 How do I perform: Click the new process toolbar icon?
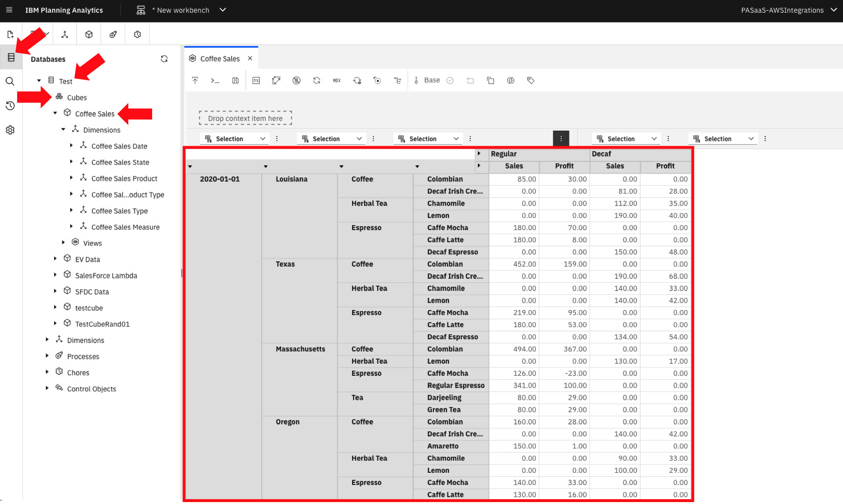113,35
